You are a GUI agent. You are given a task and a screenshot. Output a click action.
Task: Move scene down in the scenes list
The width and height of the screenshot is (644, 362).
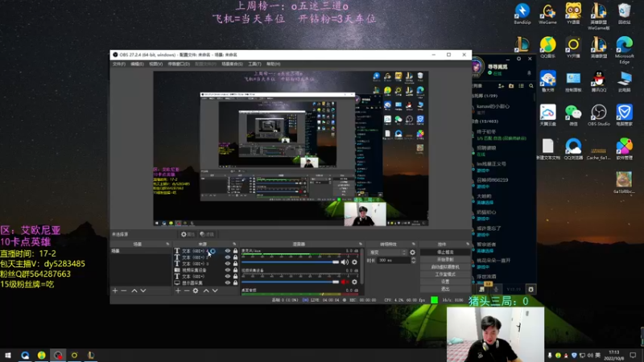pos(143,290)
